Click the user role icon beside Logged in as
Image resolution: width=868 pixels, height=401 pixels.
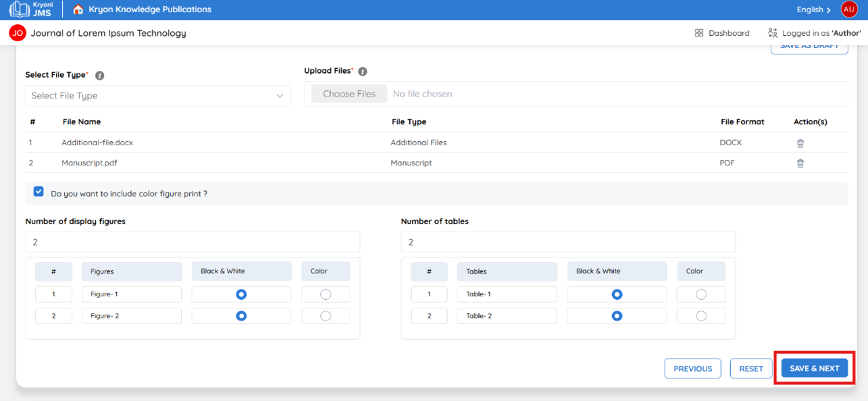coord(773,33)
